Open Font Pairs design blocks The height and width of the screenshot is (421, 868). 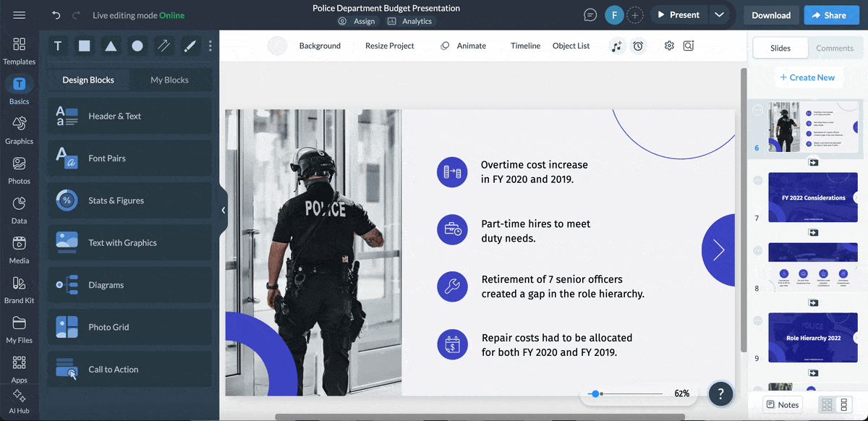[130, 158]
